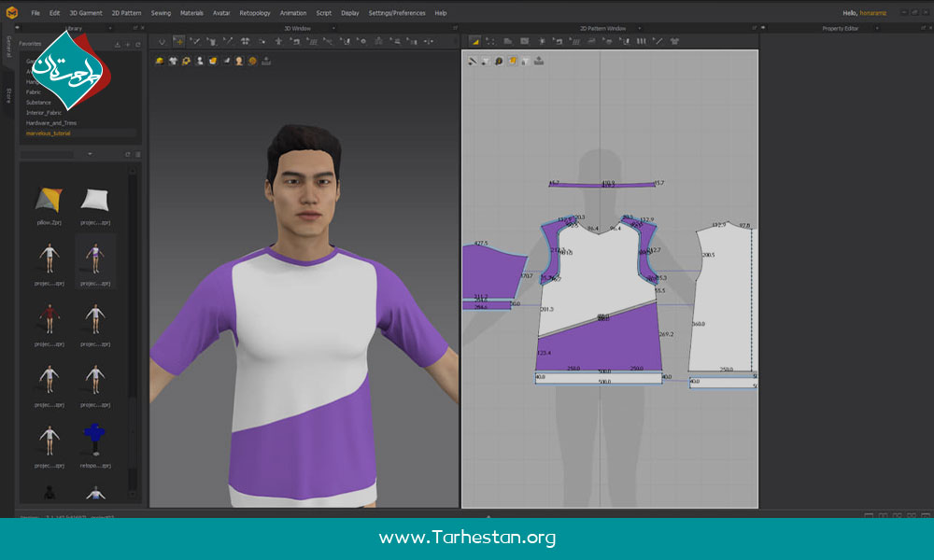Toggle the avatar display icon in 3D view

239,61
